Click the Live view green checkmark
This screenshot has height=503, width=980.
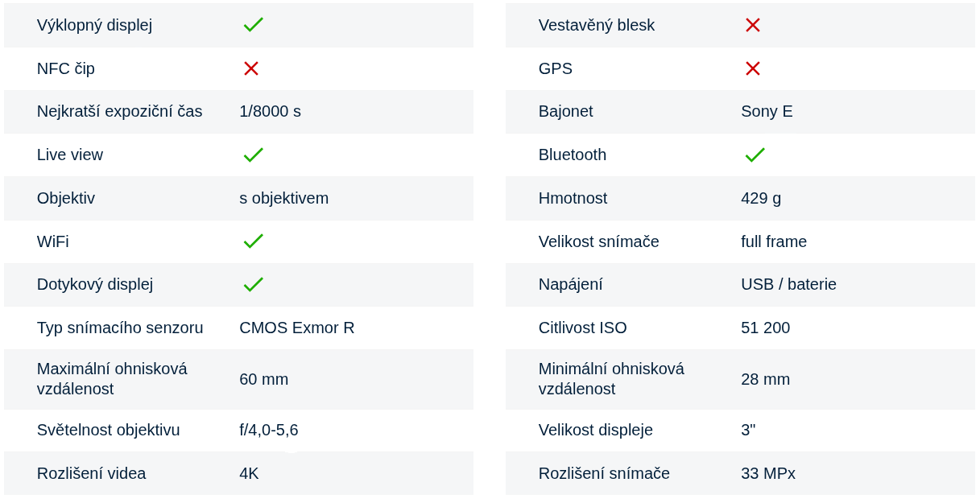pyautogui.click(x=253, y=155)
